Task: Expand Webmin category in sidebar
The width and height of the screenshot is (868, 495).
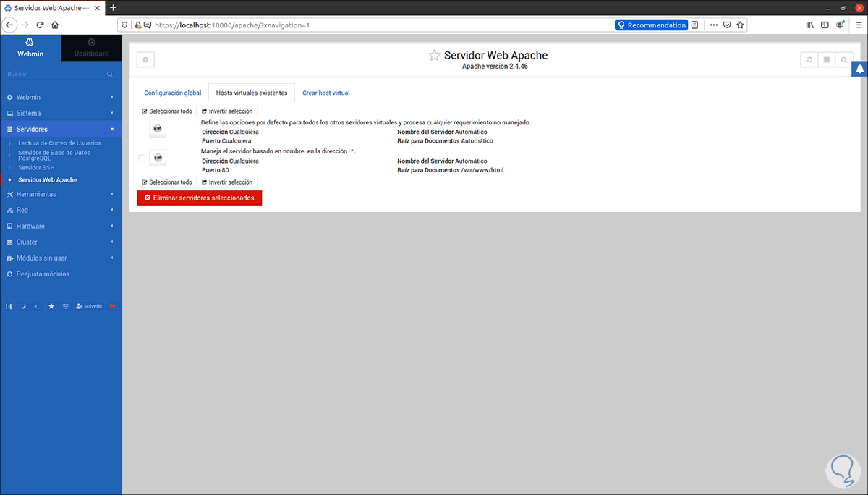Action: (61, 97)
